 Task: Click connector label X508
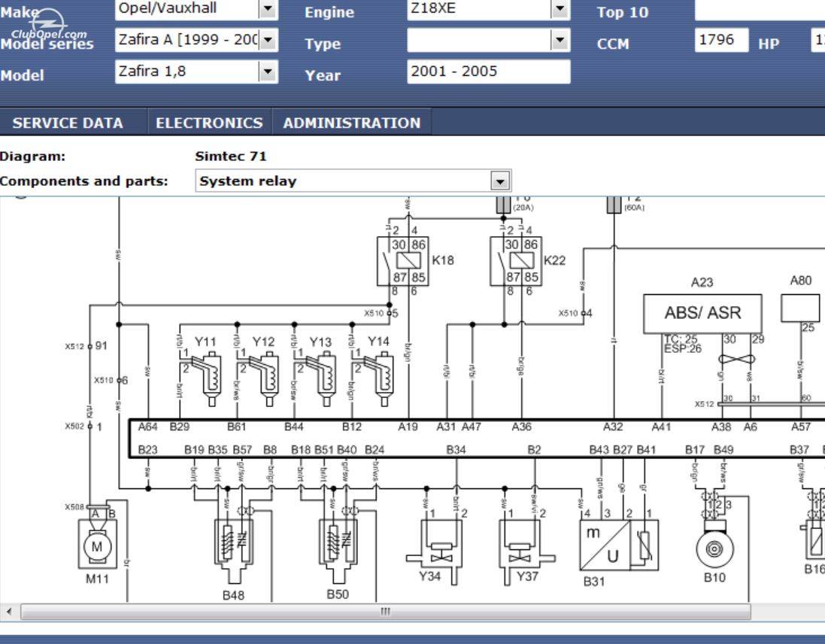pos(74,507)
